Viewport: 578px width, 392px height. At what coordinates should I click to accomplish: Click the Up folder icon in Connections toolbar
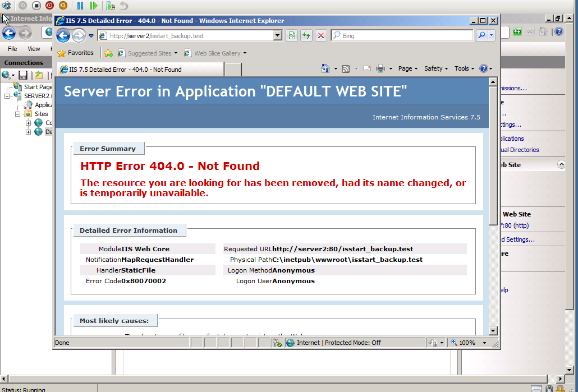(x=39, y=75)
